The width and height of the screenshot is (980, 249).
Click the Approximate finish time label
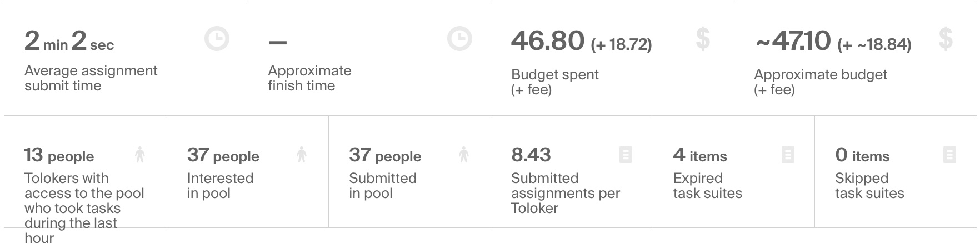309,78
